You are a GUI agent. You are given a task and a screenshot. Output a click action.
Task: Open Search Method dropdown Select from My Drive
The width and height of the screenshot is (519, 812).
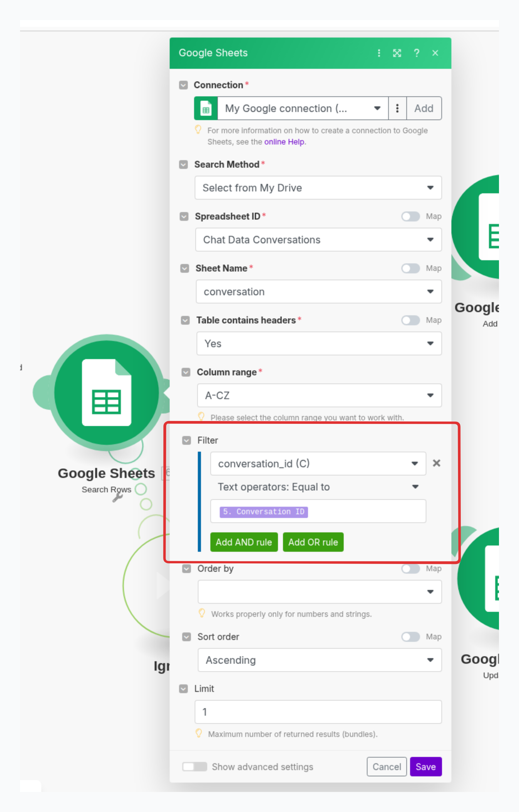(x=318, y=187)
